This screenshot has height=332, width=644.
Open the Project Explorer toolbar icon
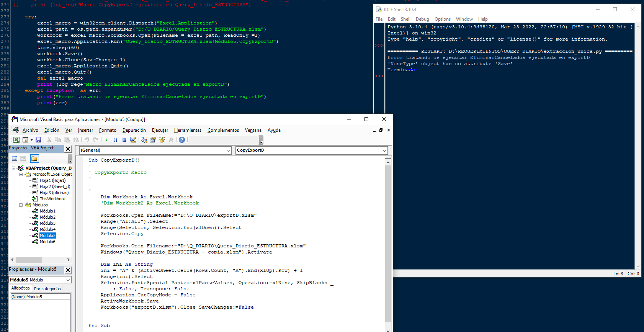pos(144,140)
